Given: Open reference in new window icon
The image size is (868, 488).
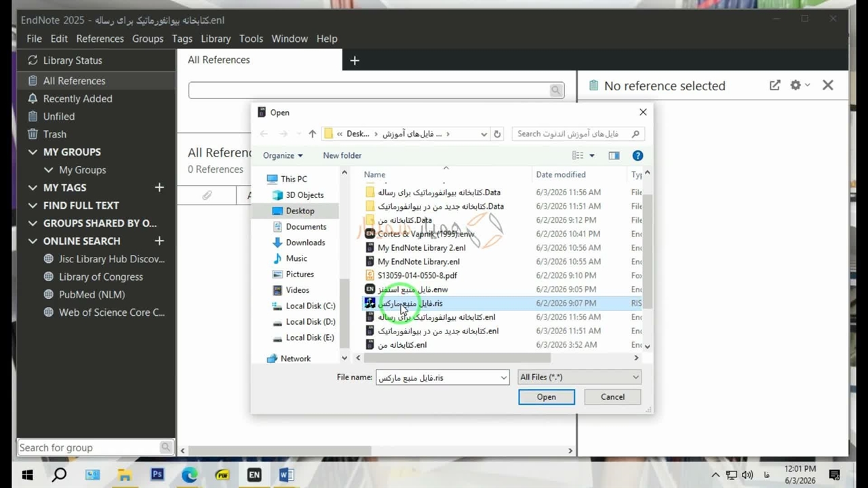Looking at the screenshot, I should (x=774, y=85).
